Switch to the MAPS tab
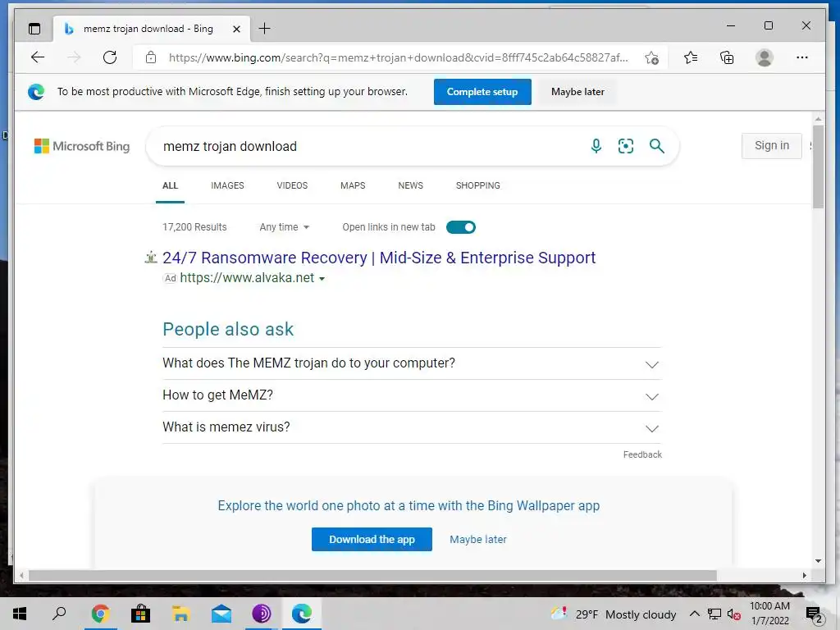The image size is (840, 630). pos(353,186)
